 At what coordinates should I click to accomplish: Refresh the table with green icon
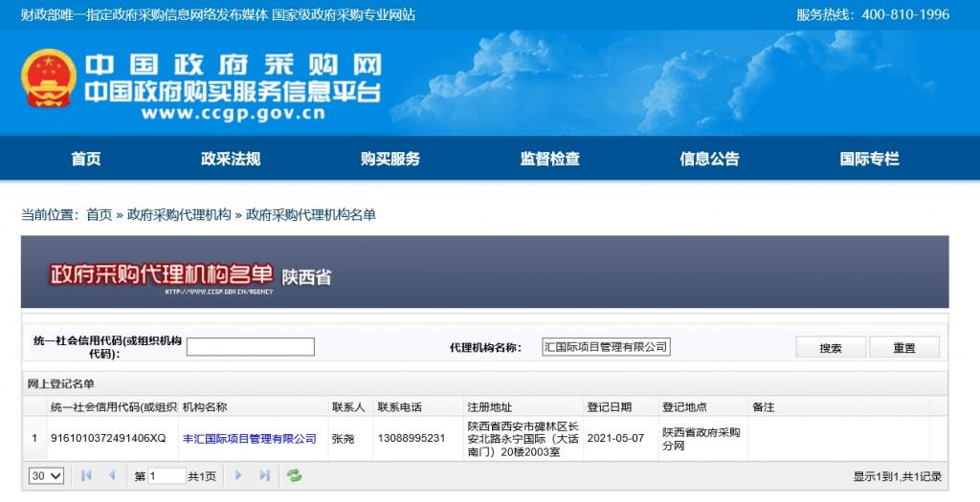tap(294, 476)
